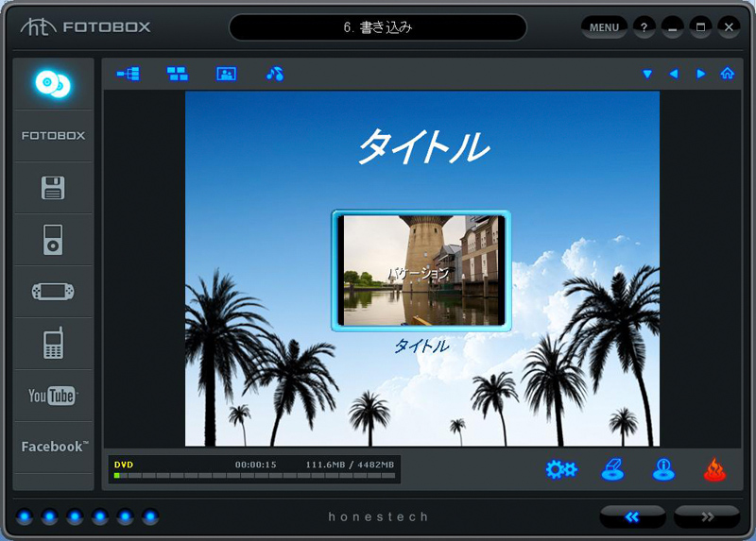Open the Facebook upload option
Image resolution: width=756 pixels, height=541 pixels.
pos(55,447)
